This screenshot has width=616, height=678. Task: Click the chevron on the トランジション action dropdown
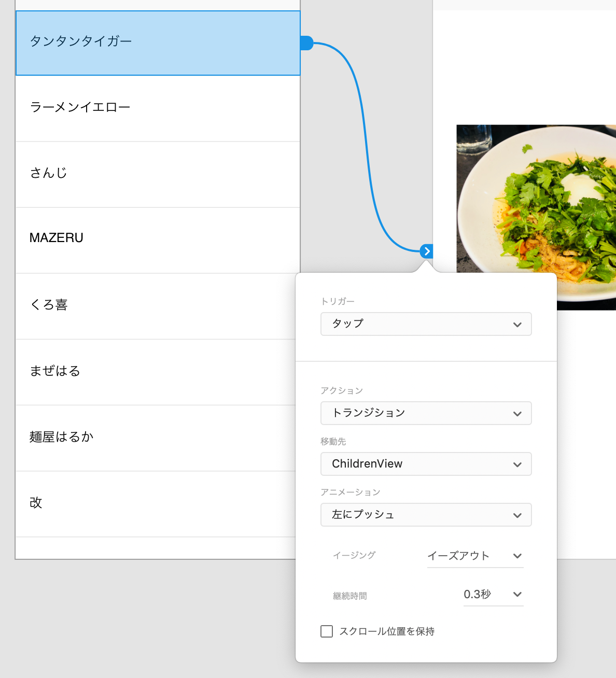(517, 414)
